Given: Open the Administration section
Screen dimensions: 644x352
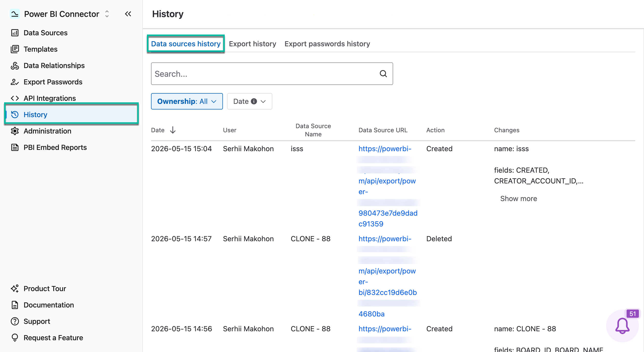Looking at the screenshot, I should coord(47,131).
